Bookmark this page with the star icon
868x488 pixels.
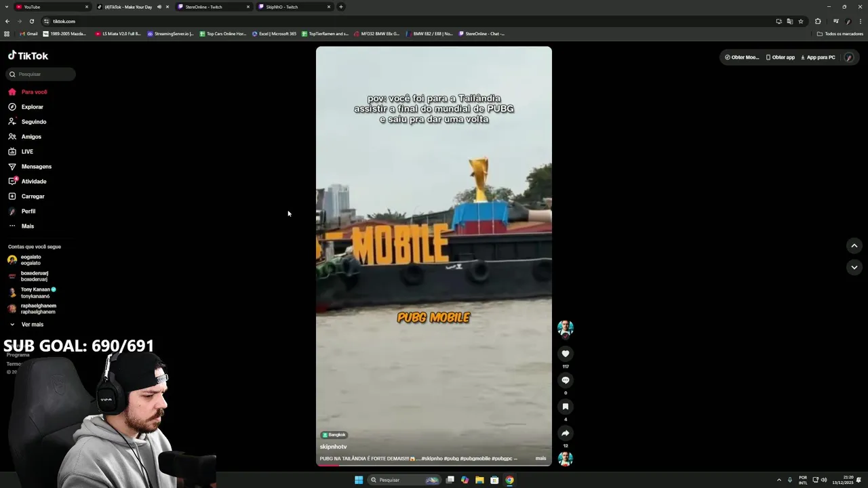click(x=801, y=21)
